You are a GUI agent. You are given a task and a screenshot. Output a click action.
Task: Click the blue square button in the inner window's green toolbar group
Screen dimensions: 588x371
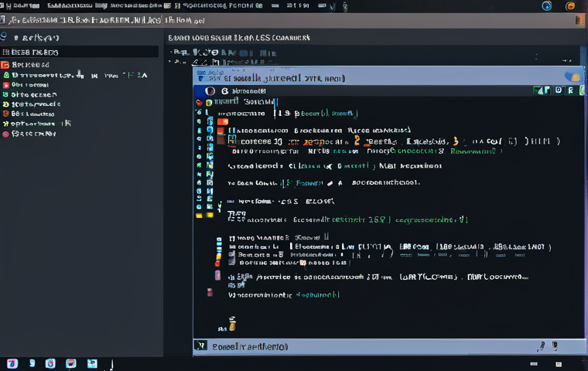click(559, 90)
